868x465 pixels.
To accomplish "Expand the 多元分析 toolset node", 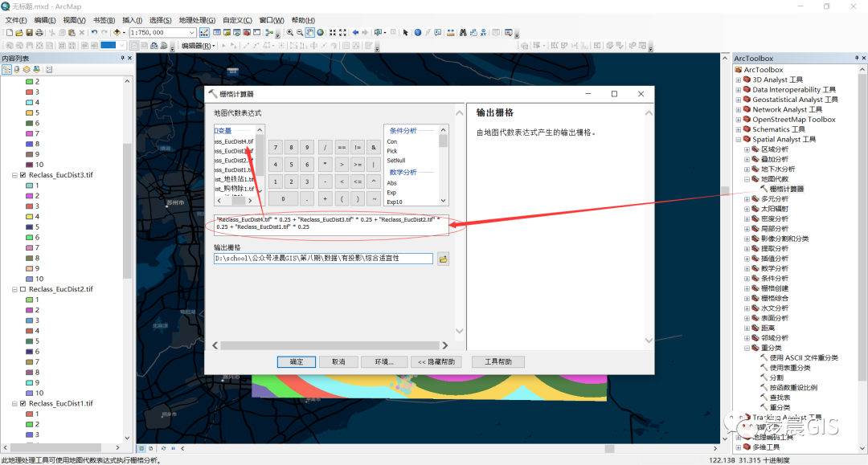I will [x=747, y=199].
